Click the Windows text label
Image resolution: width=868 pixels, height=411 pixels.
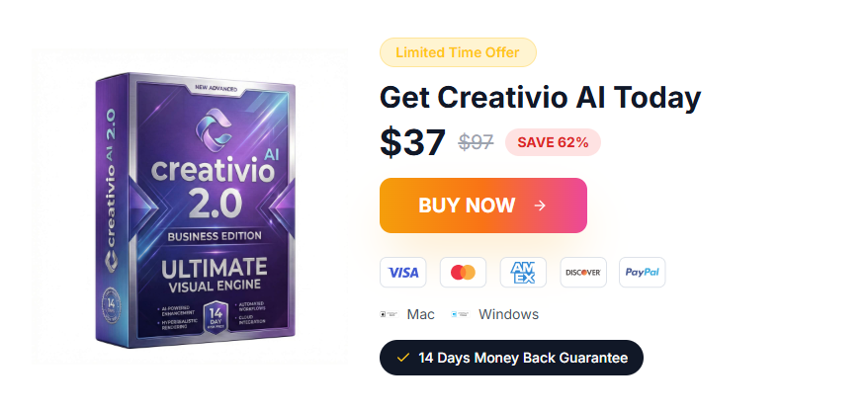(508, 314)
